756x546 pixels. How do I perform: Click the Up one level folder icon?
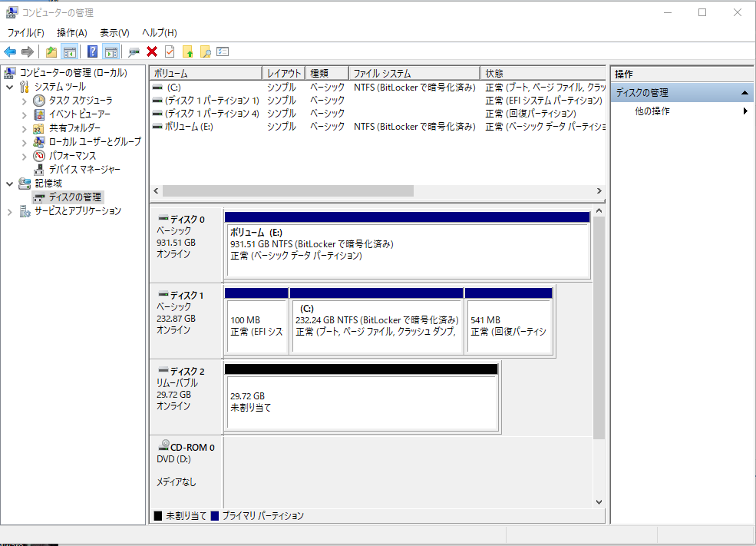[x=51, y=51]
